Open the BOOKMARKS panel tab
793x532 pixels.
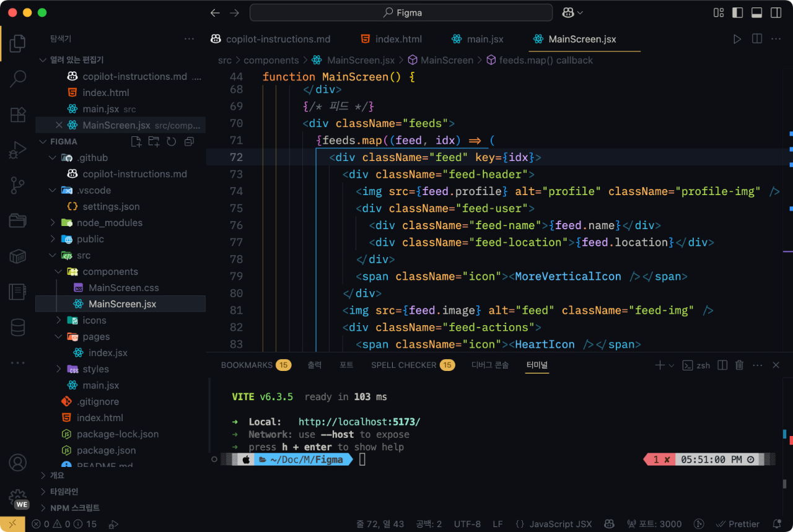coord(256,365)
